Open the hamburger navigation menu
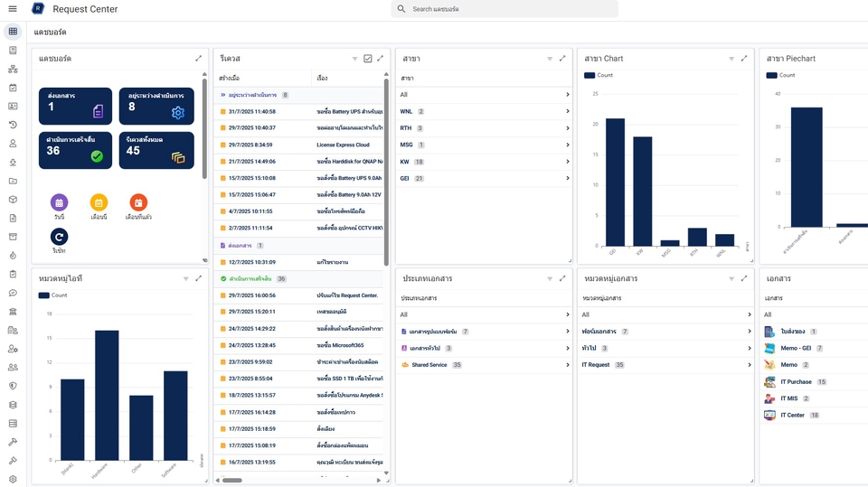Viewport: 868px width, 487px height. 13,9
